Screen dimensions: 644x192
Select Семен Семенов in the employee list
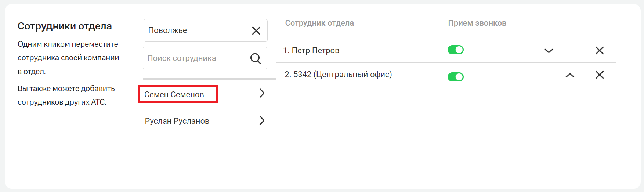[x=174, y=95]
